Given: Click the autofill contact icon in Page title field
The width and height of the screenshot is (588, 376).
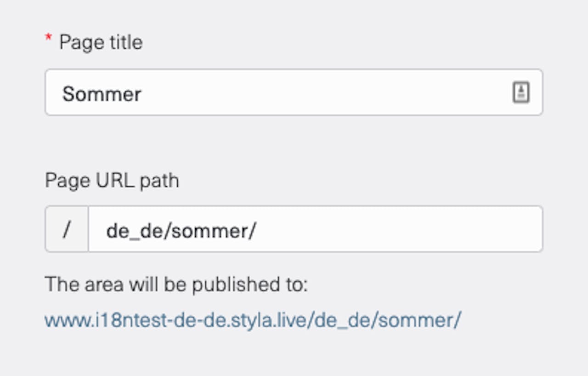Looking at the screenshot, I should pos(521,93).
